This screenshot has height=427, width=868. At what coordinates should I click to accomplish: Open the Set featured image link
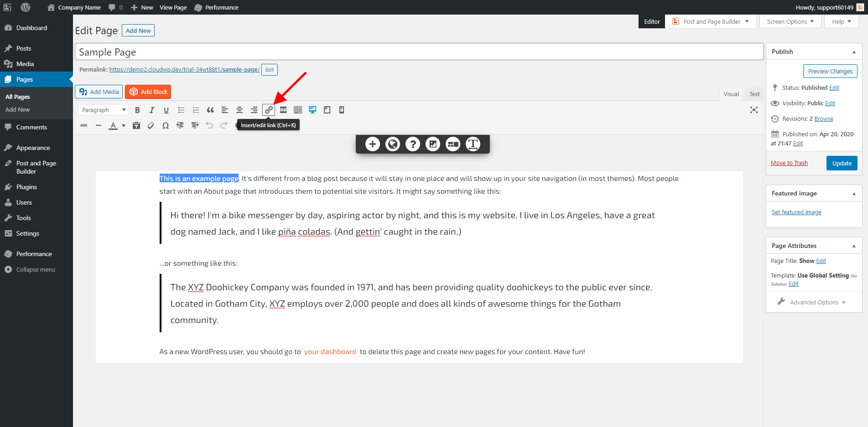tap(796, 211)
